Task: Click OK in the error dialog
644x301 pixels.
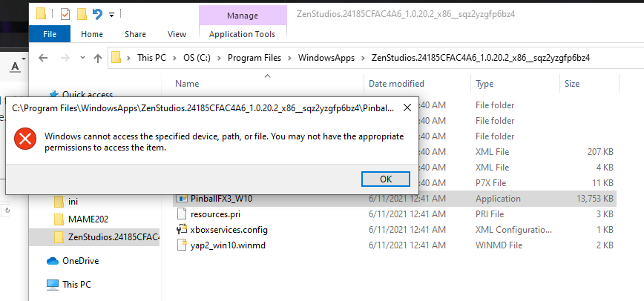Action: click(386, 179)
